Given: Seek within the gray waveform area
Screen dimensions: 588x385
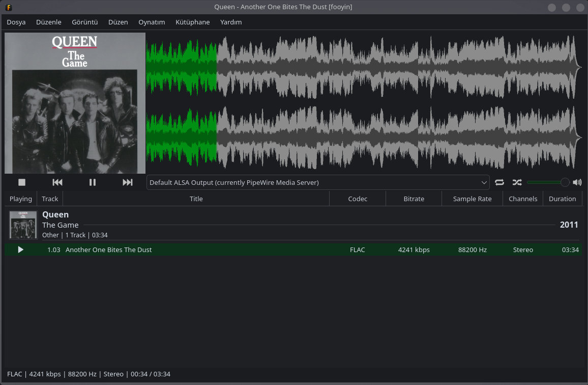Looking at the screenshot, I should [399, 103].
